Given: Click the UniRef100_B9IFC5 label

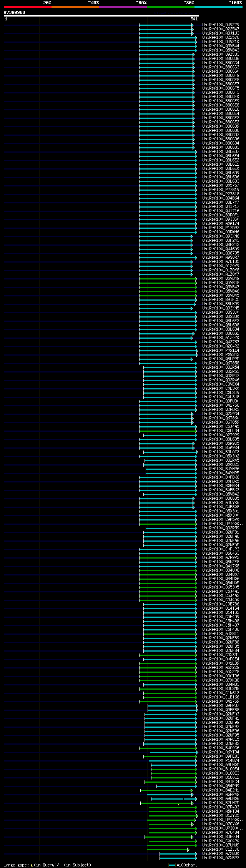Looking at the screenshot, I should (221, 300).
